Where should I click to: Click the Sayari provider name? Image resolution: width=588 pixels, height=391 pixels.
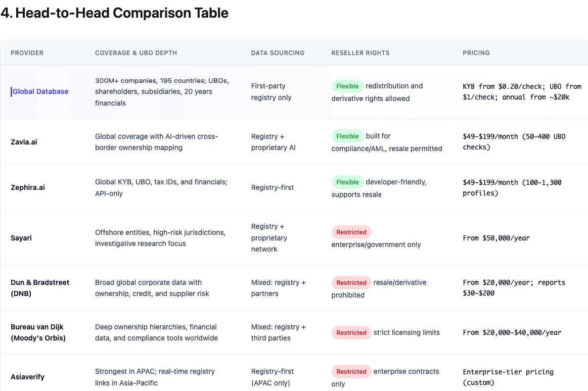(x=21, y=238)
